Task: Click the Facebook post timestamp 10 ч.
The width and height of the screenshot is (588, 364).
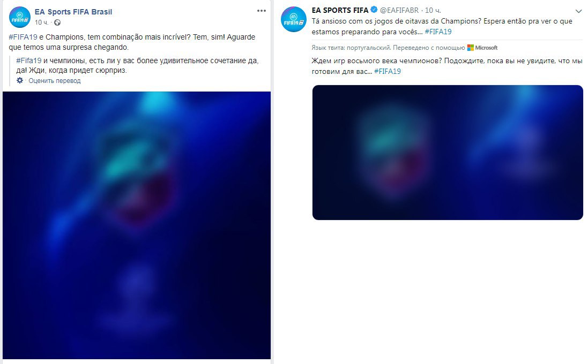Action: click(42, 22)
